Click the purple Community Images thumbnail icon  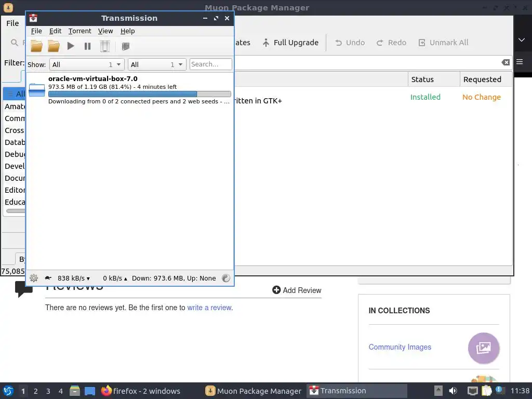[x=484, y=348]
